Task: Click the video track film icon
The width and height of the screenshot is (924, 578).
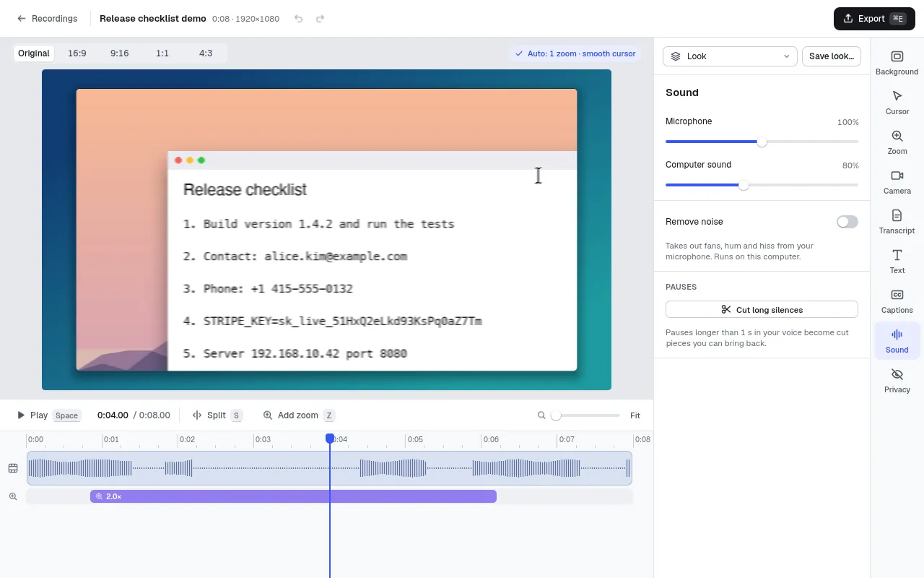Action: pos(13,468)
